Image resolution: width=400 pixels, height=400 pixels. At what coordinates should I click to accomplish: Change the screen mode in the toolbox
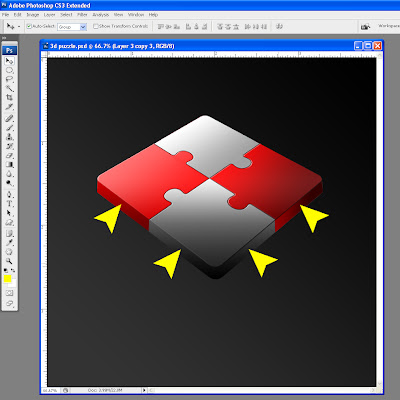point(9,303)
